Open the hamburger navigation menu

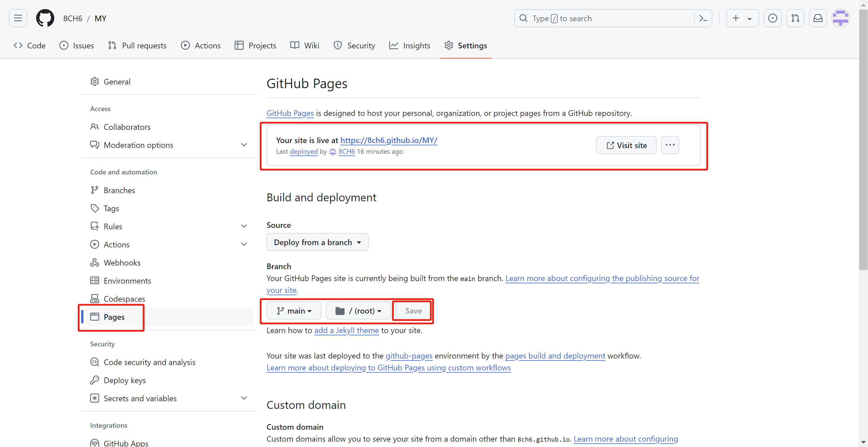tap(18, 18)
